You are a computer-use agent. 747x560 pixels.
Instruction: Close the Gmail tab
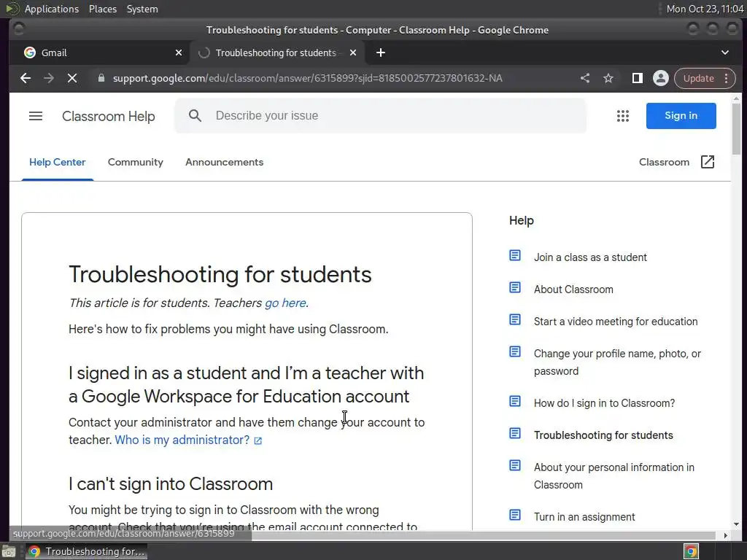[x=178, y=52]
